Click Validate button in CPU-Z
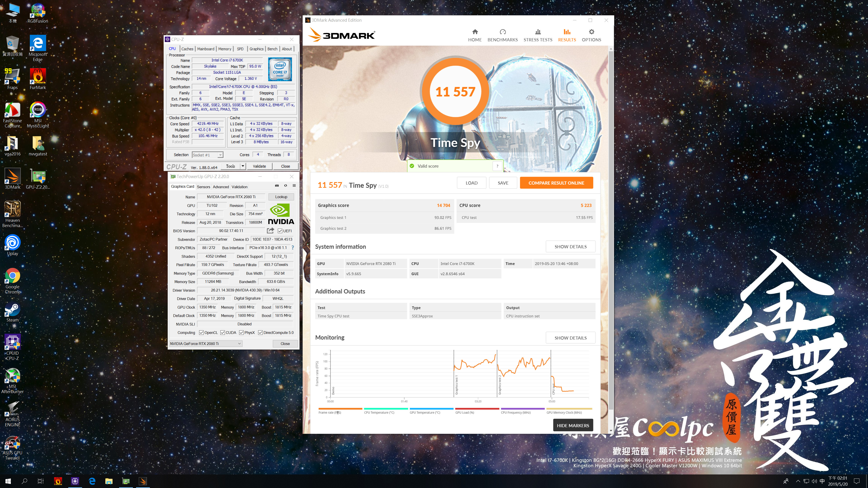This screenshot has width=868, height=488. [x=259, y=166]
